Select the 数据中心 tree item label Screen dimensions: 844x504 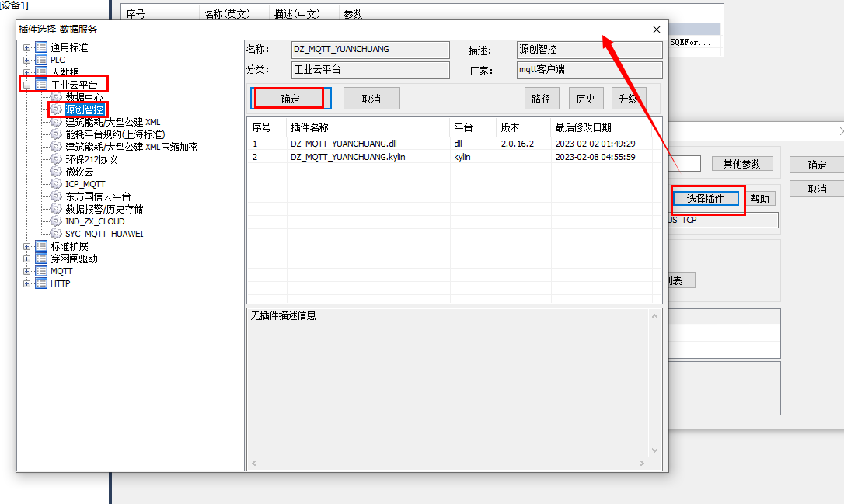pyautogui.click(x=84, y=97)
